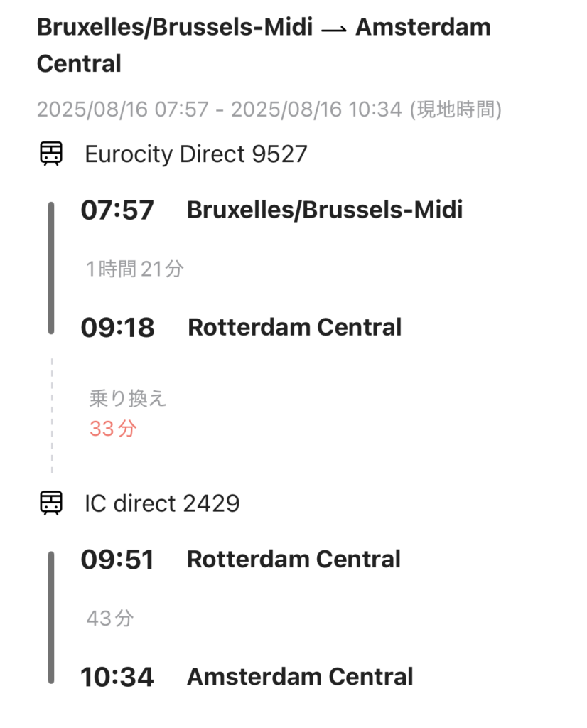Click the train icon beside IC direct 2429
587x728 pixels.
pyautogui.click(x=50, y=503)
